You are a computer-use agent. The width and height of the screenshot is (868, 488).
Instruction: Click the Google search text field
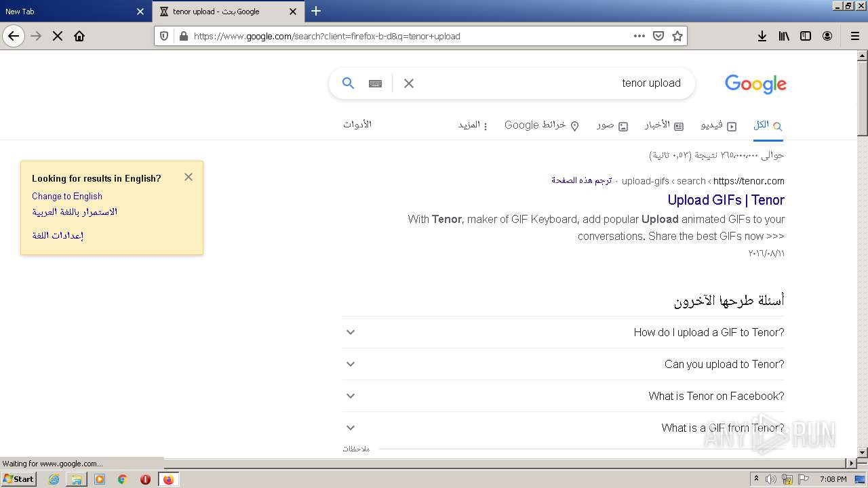(553, 83)
